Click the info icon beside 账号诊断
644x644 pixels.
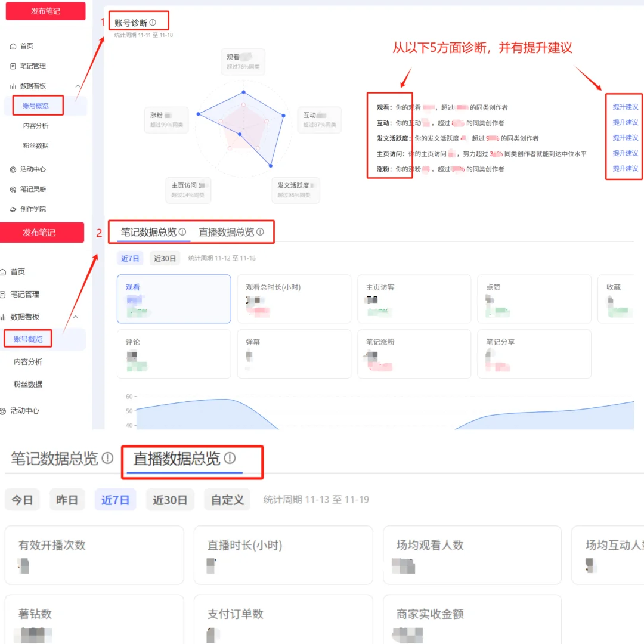(x=153, y=23)
